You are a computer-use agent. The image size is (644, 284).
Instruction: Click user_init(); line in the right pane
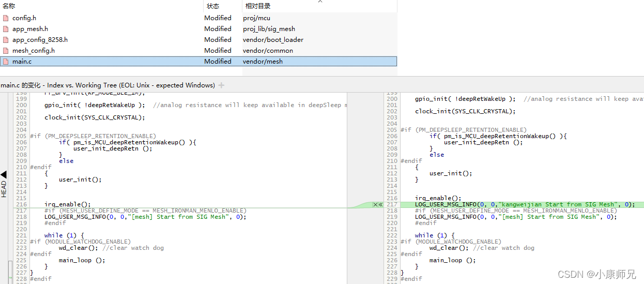pos(451,174)
